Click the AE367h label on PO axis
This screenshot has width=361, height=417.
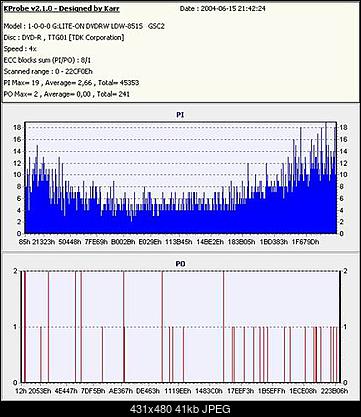coord(121,391)
